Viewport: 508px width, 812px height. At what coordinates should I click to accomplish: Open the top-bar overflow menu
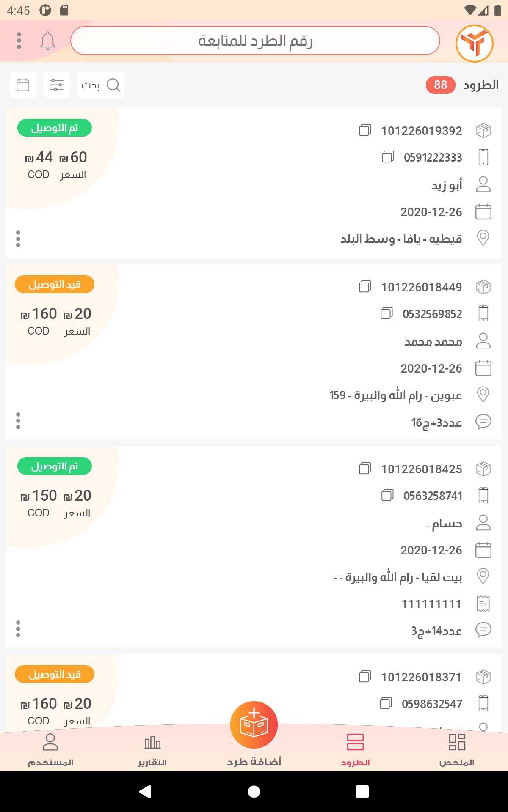(19, 41)
